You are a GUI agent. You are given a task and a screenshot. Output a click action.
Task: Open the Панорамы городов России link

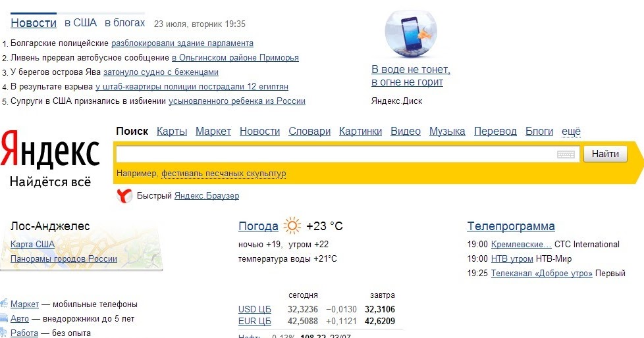tap(64, 259)
